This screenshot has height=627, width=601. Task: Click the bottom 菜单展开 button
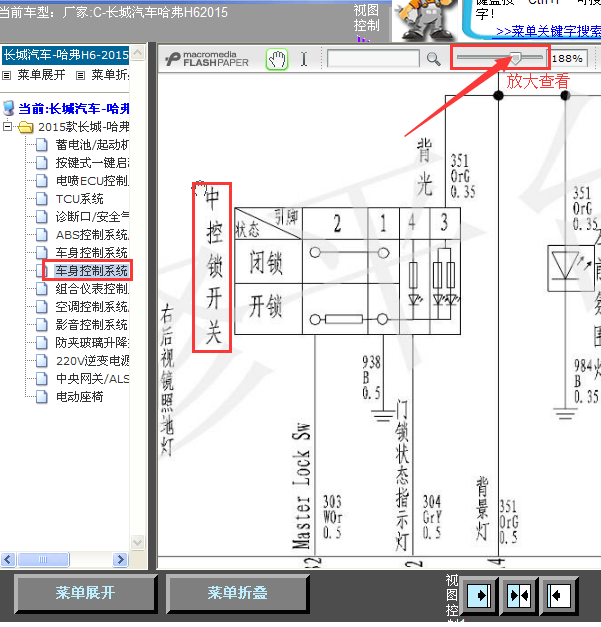click(85, 593)
